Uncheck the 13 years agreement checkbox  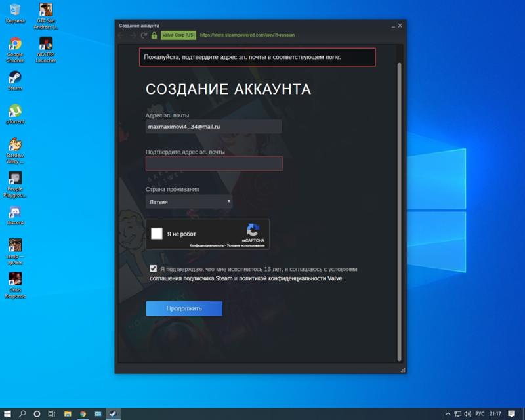tap(154, 268)
